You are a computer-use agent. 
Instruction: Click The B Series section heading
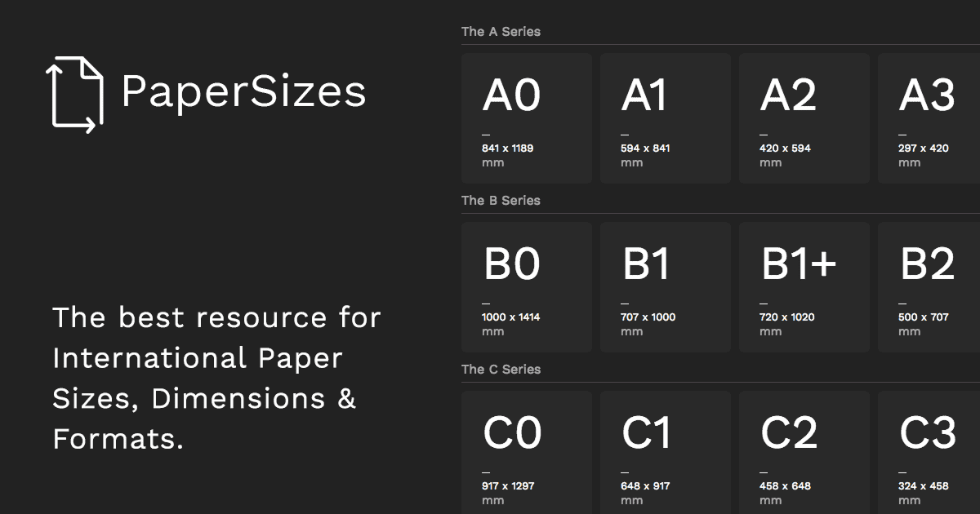click(501, 201)
